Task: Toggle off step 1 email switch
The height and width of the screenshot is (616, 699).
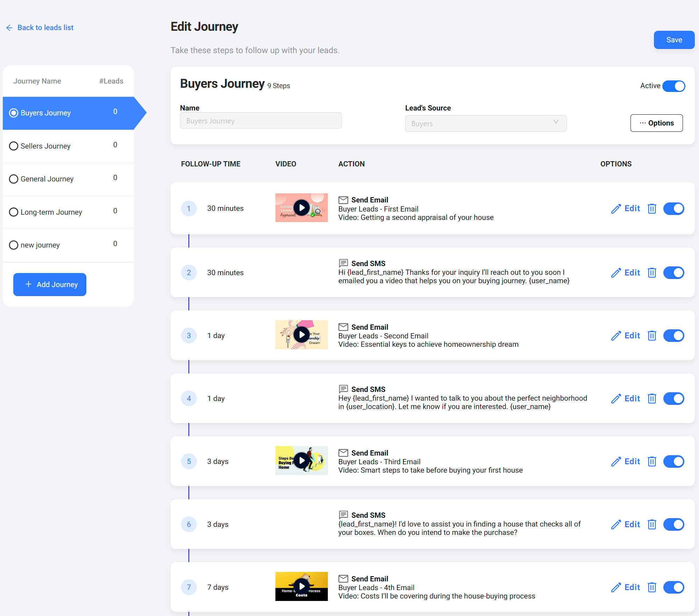Action: point(673,209)
